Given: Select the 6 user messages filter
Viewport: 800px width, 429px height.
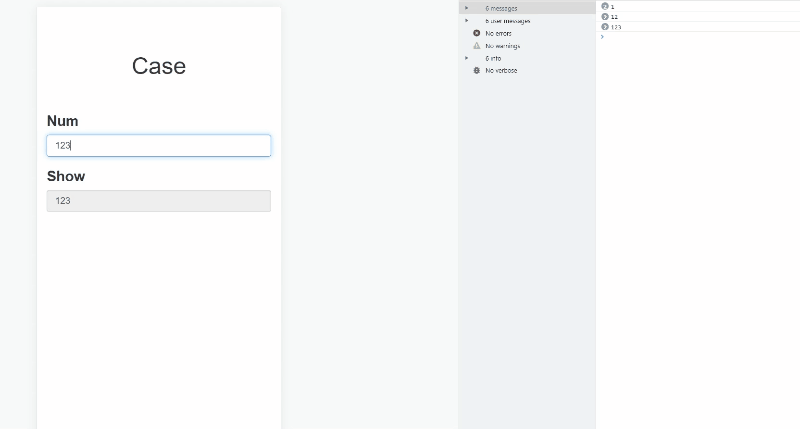Looking at the screenshot, I should click(x=507, y=20).
